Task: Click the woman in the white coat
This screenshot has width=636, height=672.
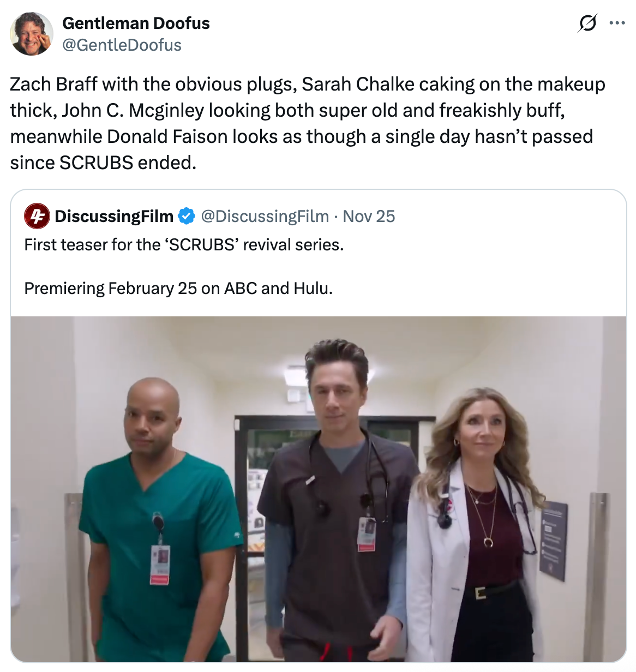Action: 477,518
